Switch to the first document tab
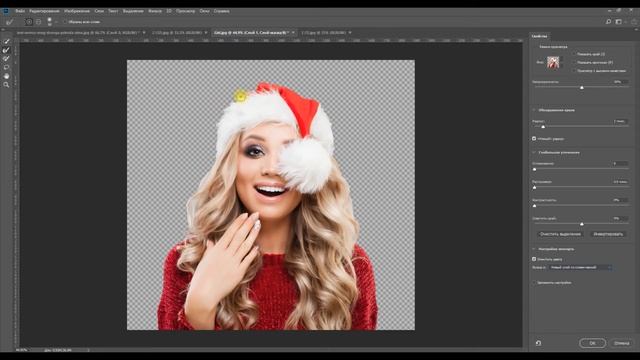 [78, 33]
